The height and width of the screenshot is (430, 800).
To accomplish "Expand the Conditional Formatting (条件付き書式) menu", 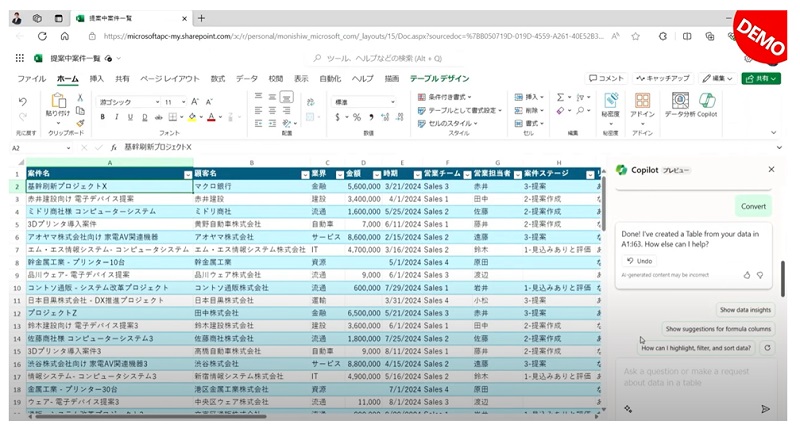I will point(444,97).
